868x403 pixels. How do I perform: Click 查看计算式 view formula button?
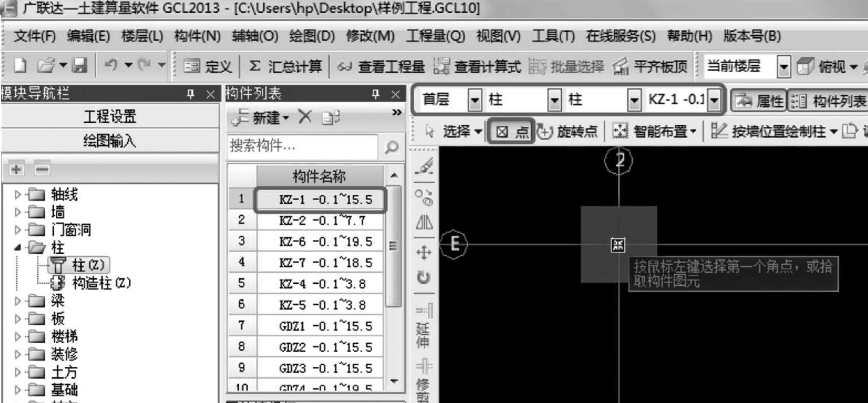pos(476,67)
